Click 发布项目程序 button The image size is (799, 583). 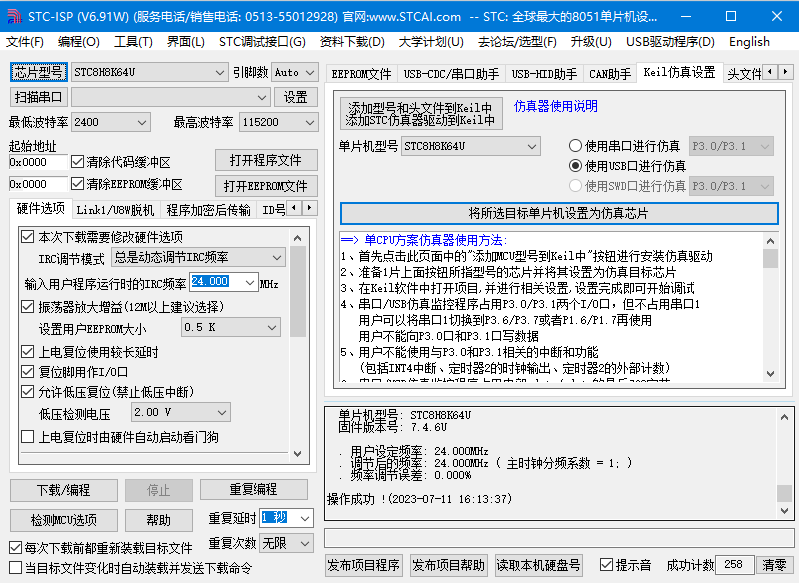[364, 565]
